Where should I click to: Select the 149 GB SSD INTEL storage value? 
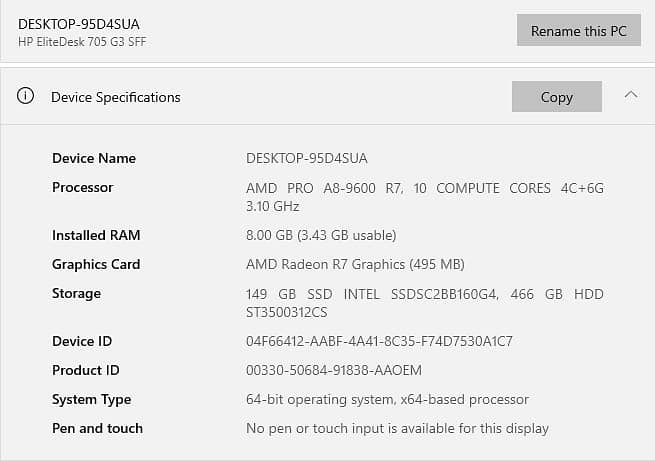425,303
